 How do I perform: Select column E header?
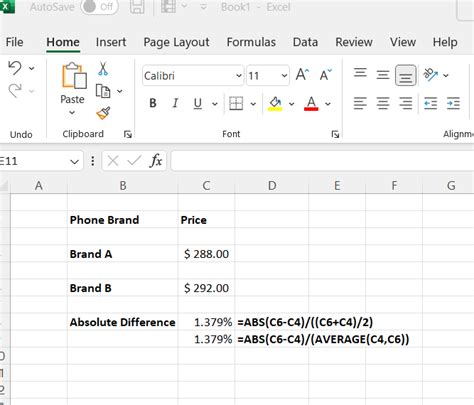(x=337, y=185)
